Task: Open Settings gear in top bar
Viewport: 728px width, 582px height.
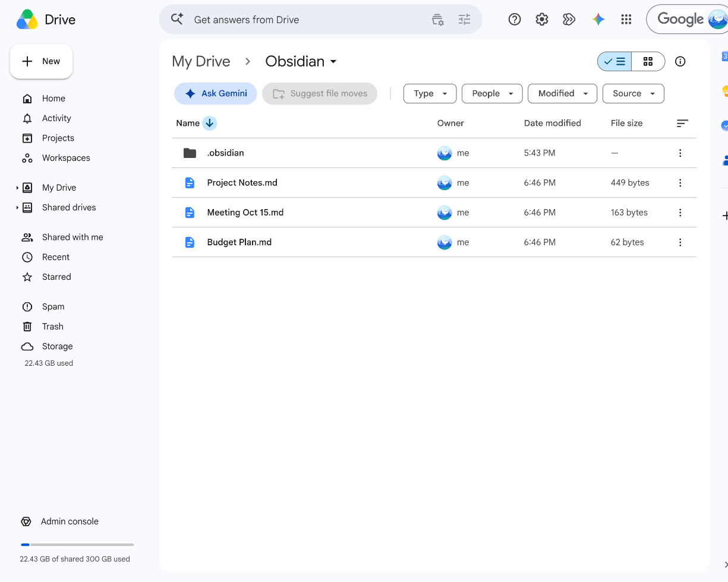Action: 542,20
